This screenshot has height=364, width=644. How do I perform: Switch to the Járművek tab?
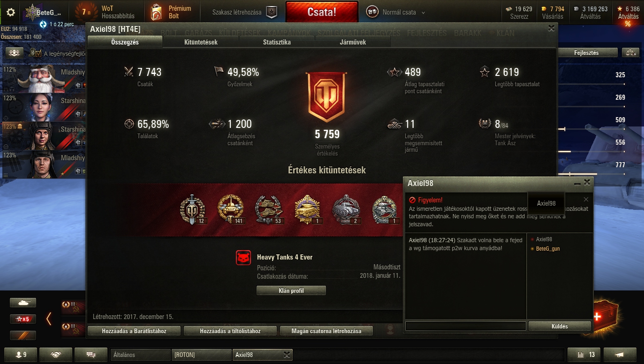(353, 42)
